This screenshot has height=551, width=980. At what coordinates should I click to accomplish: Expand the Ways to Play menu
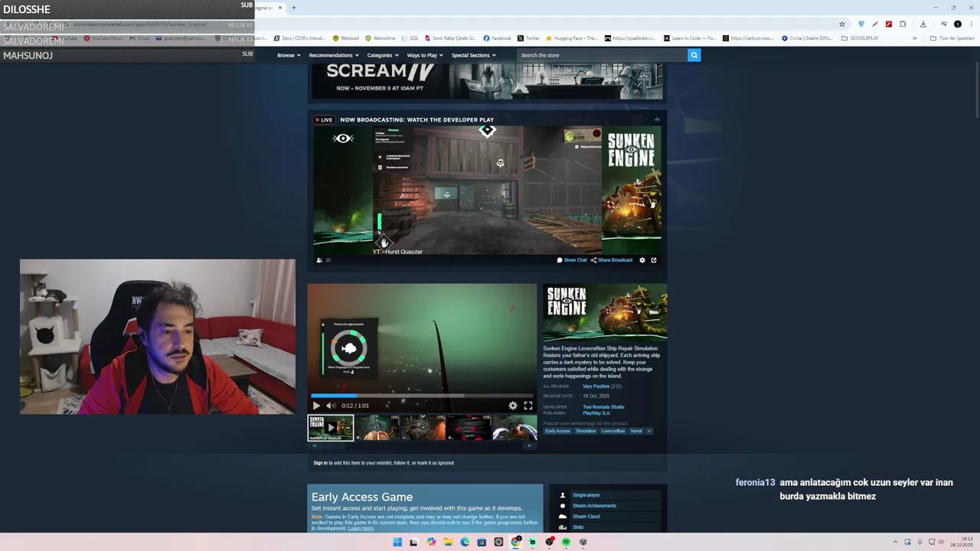424,55
